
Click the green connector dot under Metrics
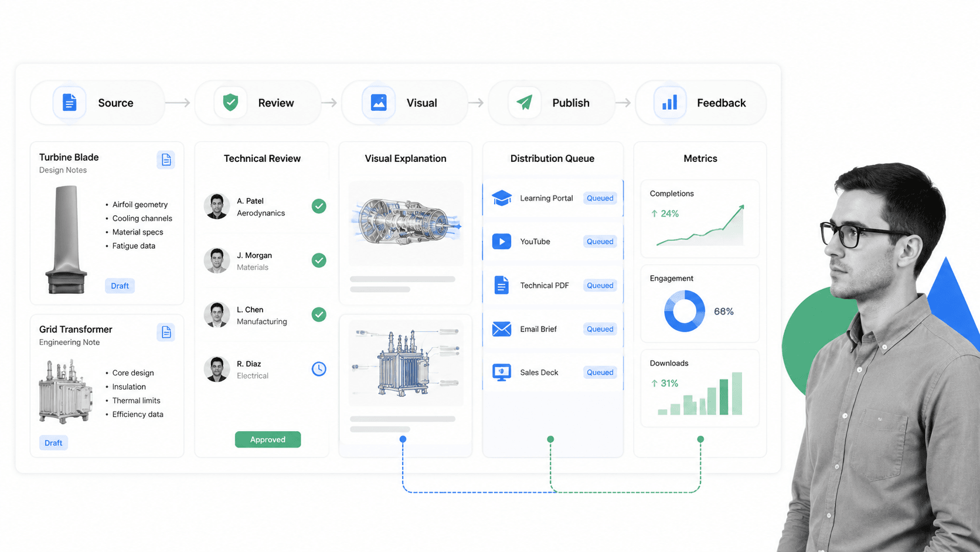click(x=700, y=439)
